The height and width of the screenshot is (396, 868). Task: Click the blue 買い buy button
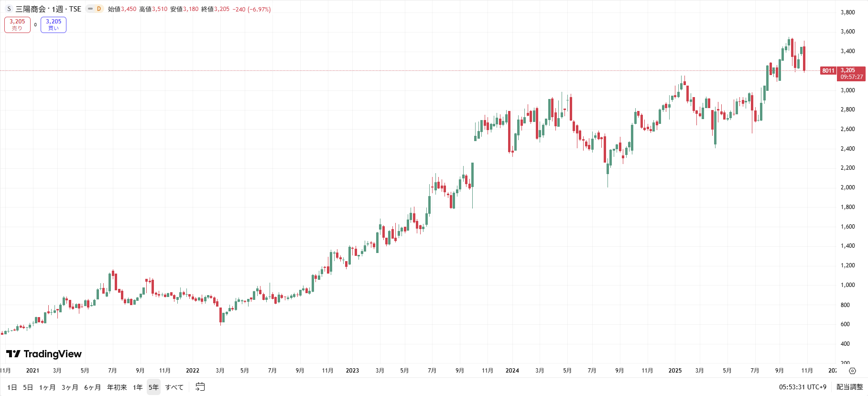[54, 25]
